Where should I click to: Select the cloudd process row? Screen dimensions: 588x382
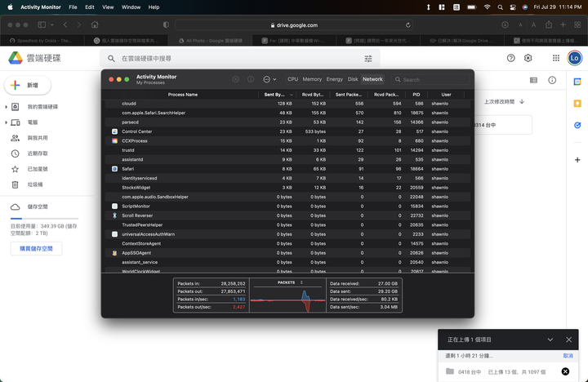point(287,104)
